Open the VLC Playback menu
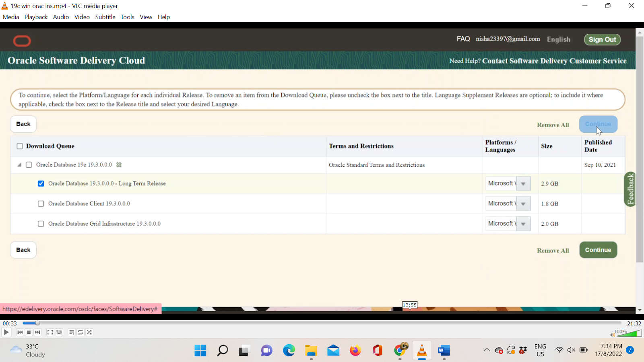 click(36, 17)
